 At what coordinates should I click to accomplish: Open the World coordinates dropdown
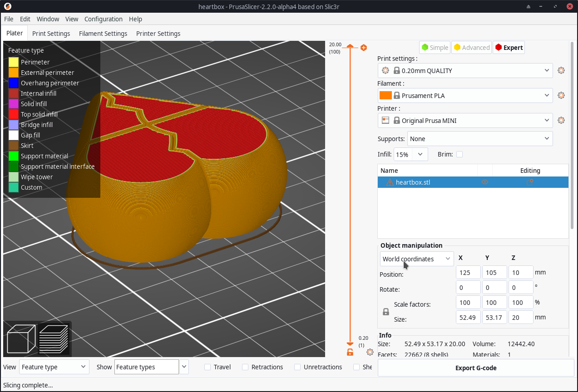[417, 259]
